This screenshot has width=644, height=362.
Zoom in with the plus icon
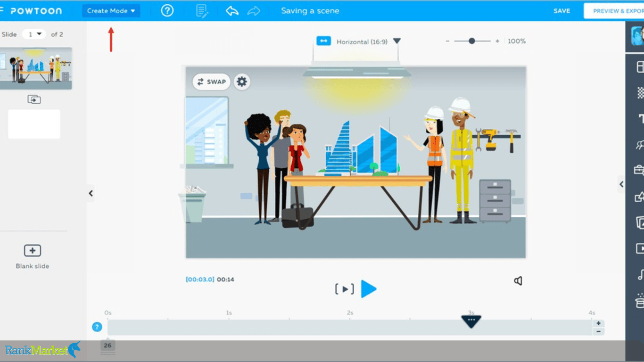497,41
